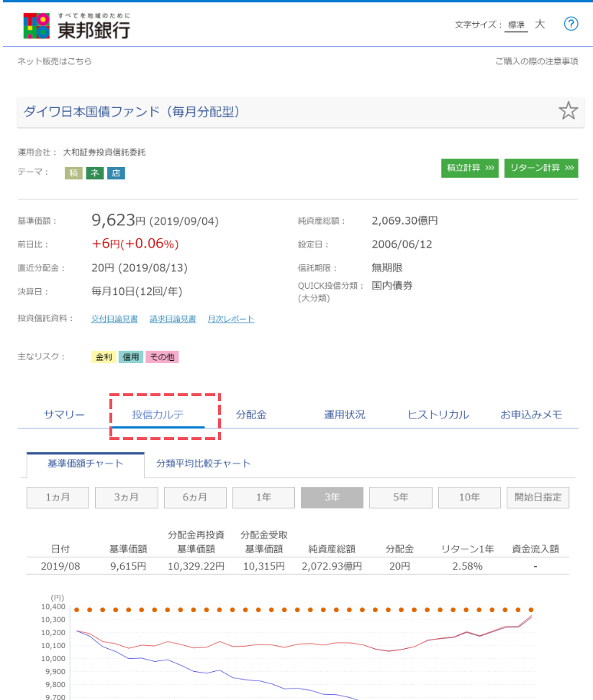The height and width of the screenshot is (700, 593).
Task: Click the 20円 (2019/08/13) latest distribution value
Action: [140, 268]
